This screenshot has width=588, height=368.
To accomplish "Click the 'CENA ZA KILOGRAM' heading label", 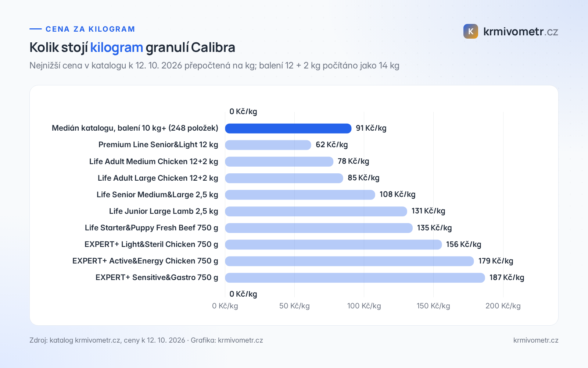I will [x=90, y=29].
